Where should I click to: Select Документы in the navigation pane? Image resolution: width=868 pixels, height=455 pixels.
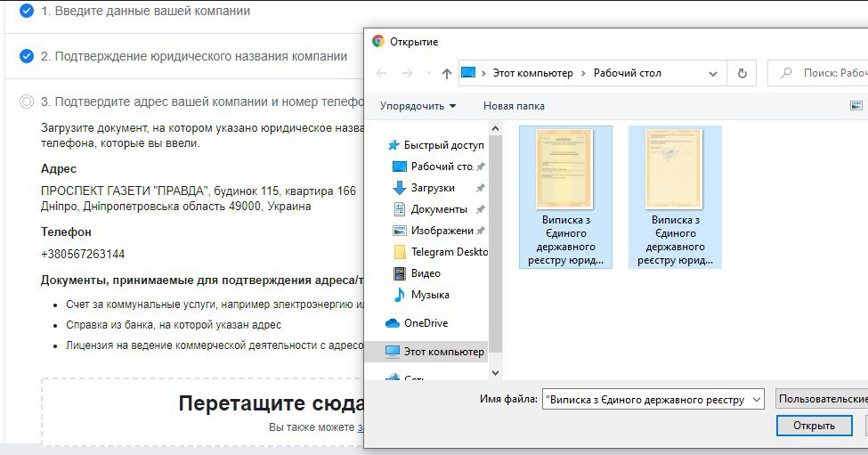click(x=438, y=209)
